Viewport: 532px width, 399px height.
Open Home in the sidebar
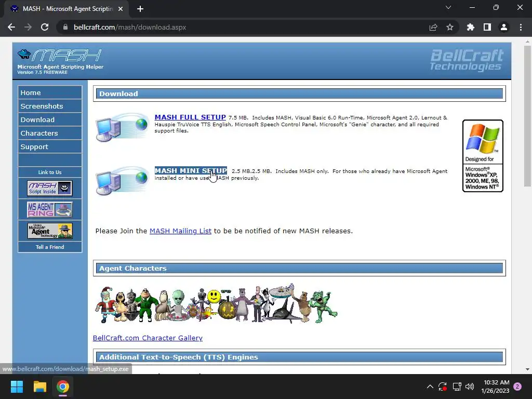tap(50, 92)
